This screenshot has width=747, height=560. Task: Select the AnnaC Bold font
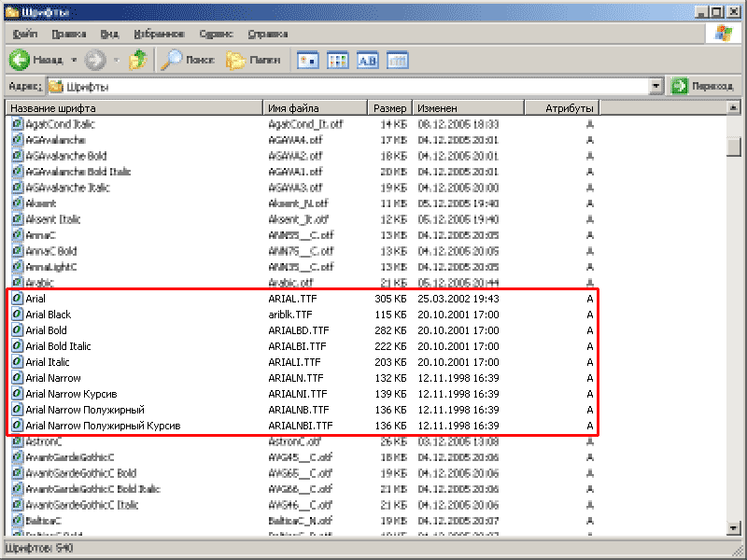[x=51, y=251]
